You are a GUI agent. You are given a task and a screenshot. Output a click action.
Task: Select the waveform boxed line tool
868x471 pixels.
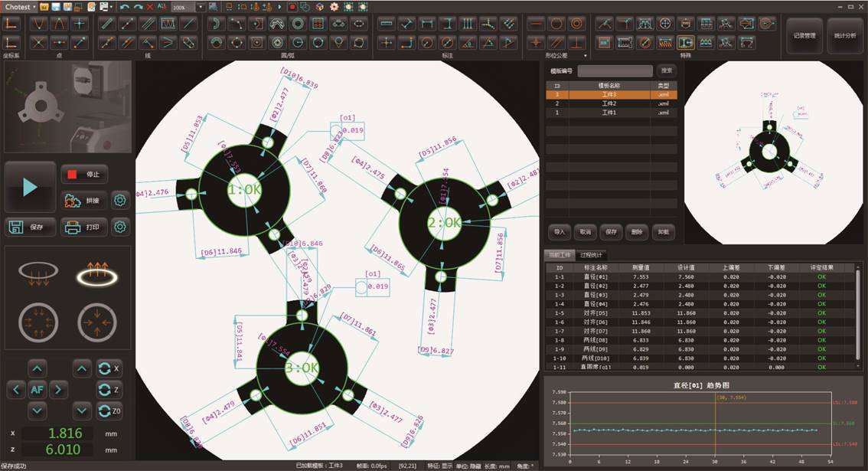168,23
